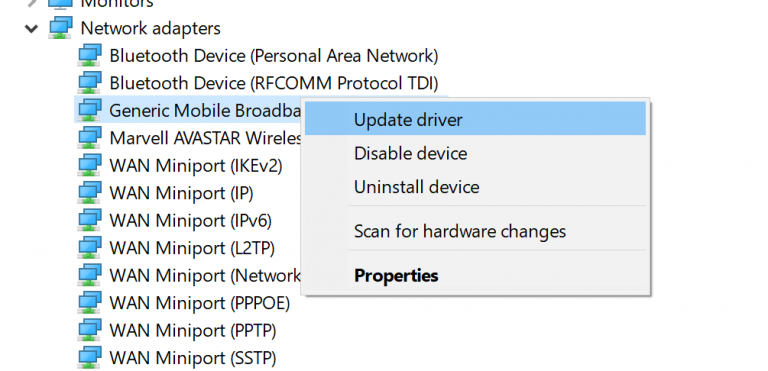Select the WAN Miniport (SSTP) adapter icon
This screenshot has height=371, width=768.
click(90, 358)
